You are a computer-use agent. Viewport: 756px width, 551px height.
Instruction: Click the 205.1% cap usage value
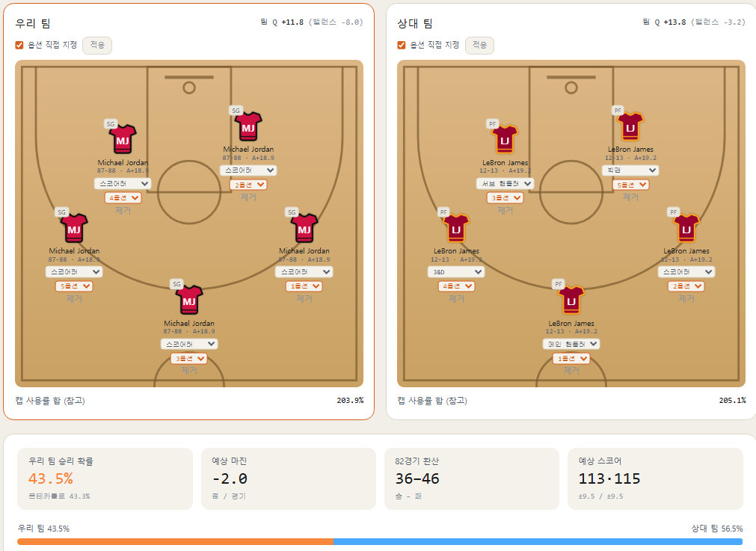[732, 400]
